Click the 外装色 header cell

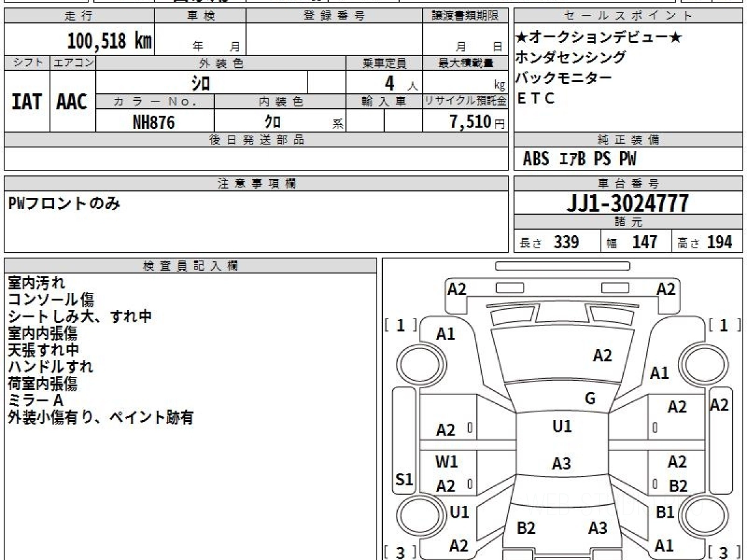click(221, 63)
